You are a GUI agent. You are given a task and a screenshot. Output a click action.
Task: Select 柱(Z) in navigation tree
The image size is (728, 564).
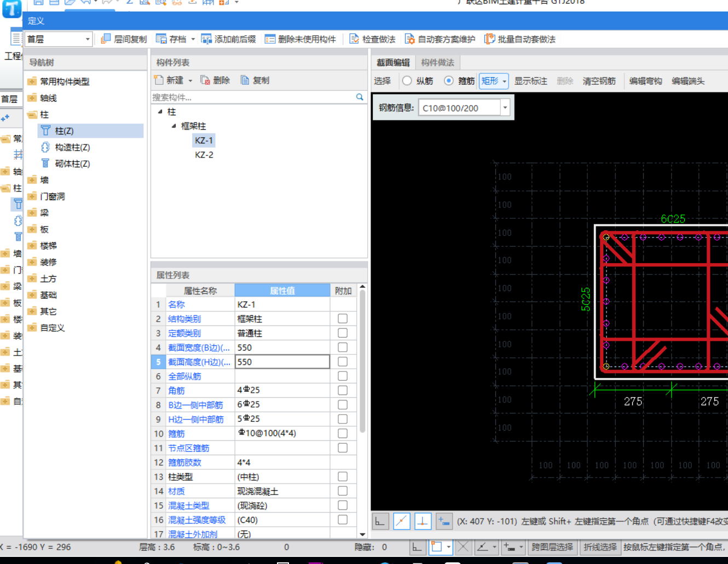point(64,131)
